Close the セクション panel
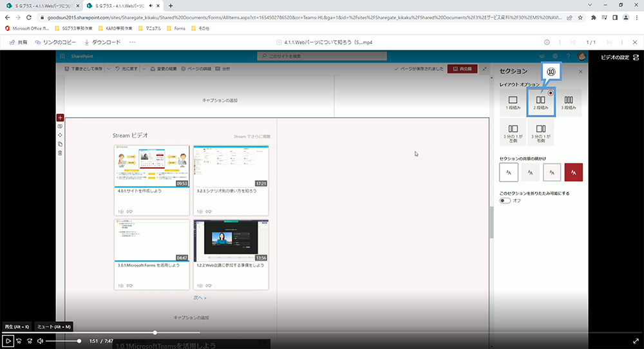Image resolution: width=644 pixels, height=349 pixels. click(x=580, y=71)
